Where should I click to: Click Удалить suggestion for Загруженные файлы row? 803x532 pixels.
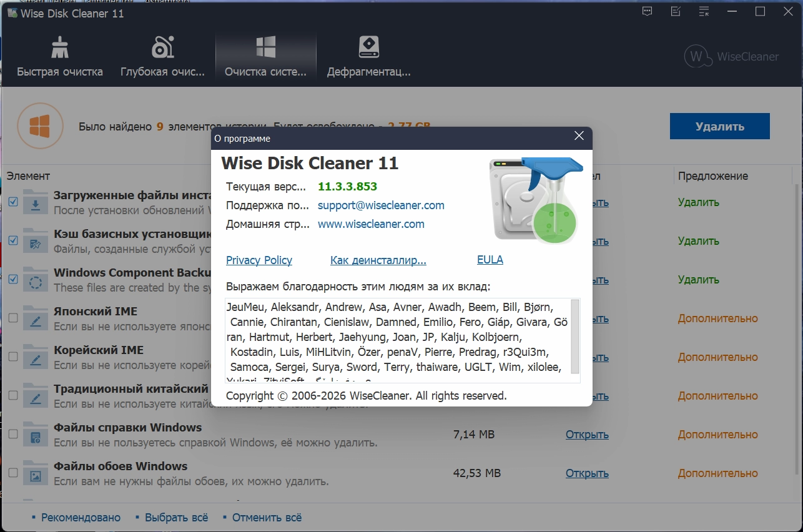pos(699,202)
